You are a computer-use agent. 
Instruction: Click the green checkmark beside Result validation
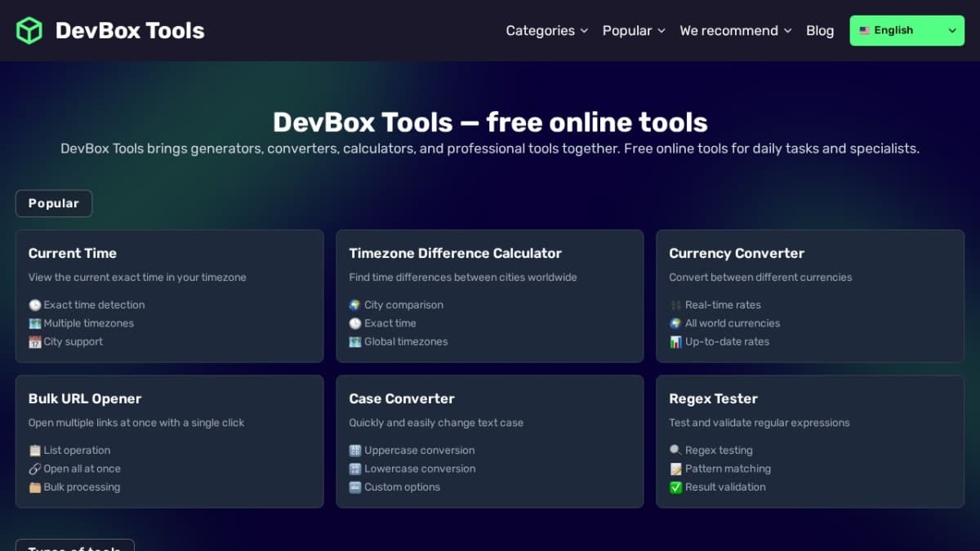674,487
